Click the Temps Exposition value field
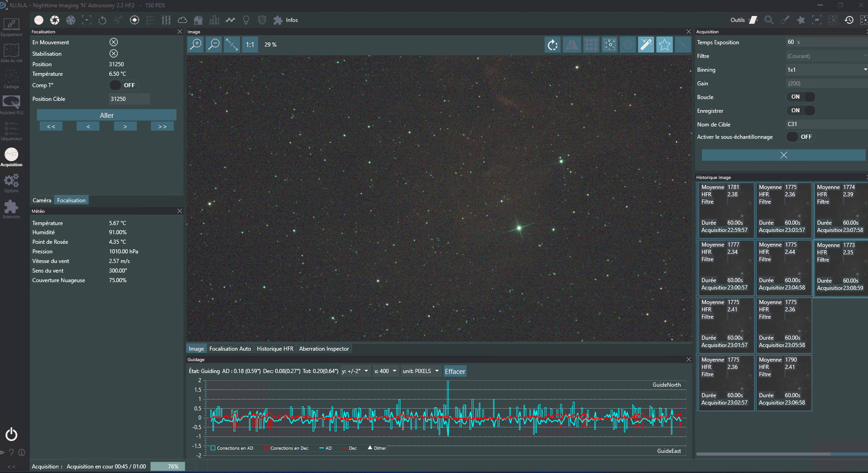This screenshot has height=473, width=868. tap(826, 42)
